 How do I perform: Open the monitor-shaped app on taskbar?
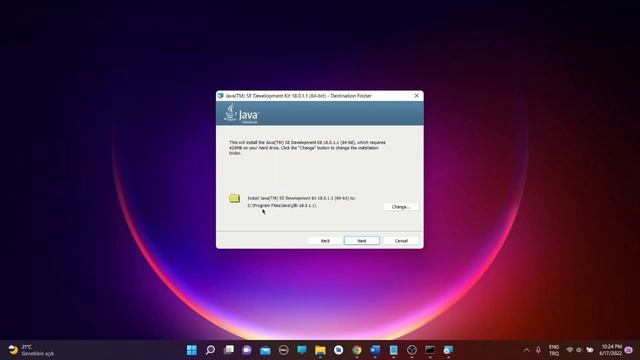(x=302, y=350)
